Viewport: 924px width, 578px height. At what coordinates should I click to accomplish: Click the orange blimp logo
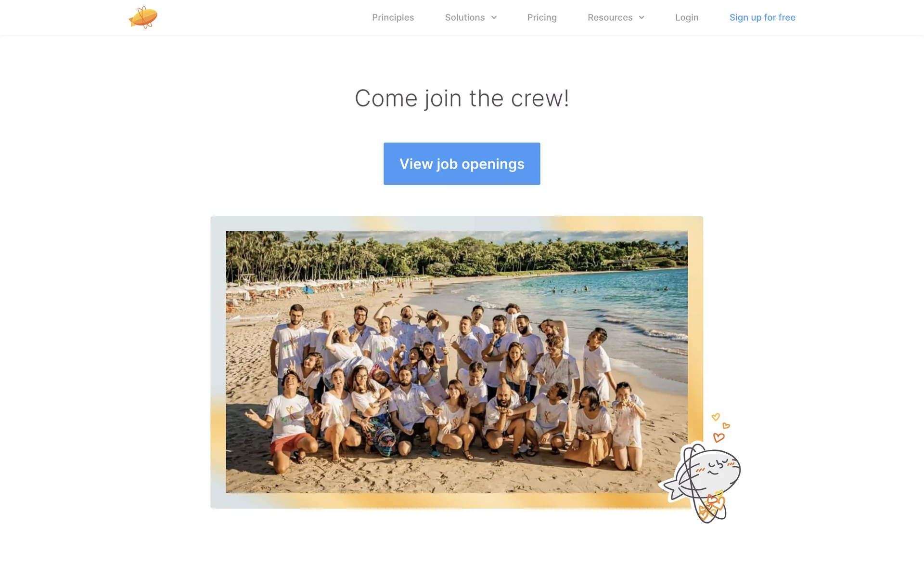(143, 17)
